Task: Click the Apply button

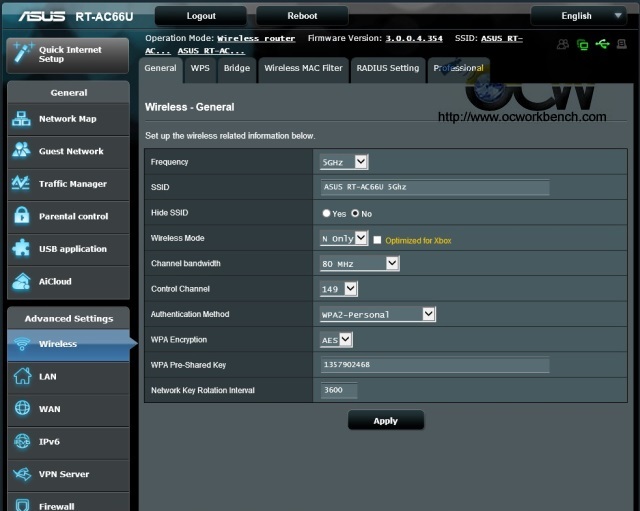Action: [386, 420]
